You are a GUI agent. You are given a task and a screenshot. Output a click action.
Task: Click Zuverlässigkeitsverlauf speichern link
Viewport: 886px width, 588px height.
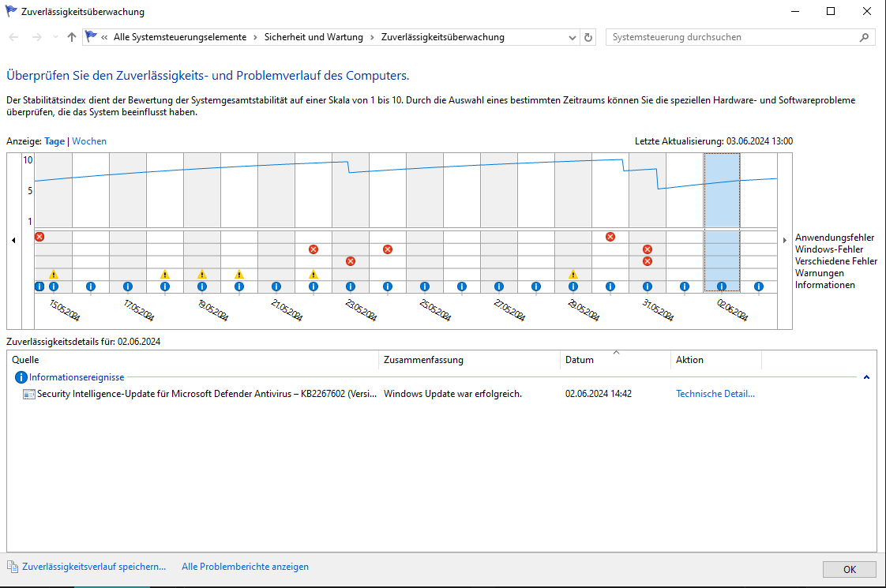[x=94, y=567]
